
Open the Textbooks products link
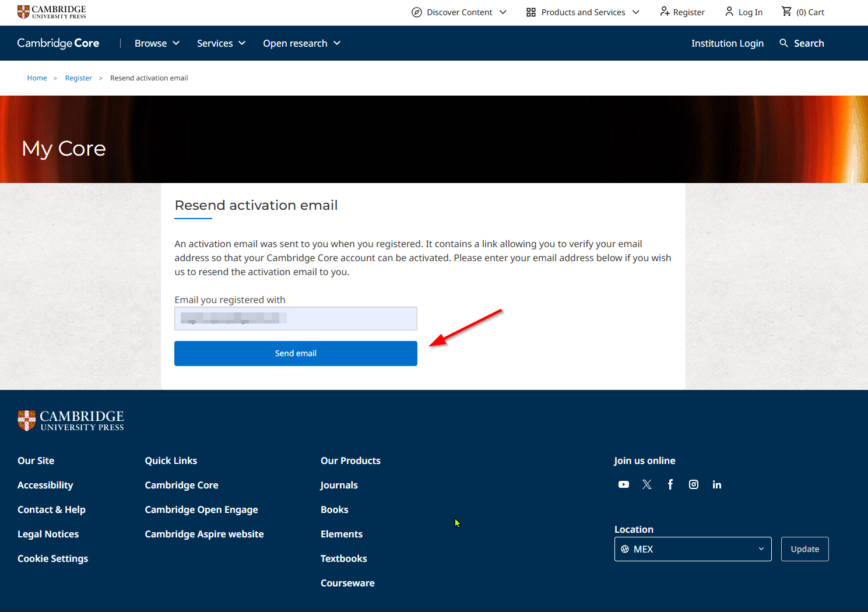344,558
